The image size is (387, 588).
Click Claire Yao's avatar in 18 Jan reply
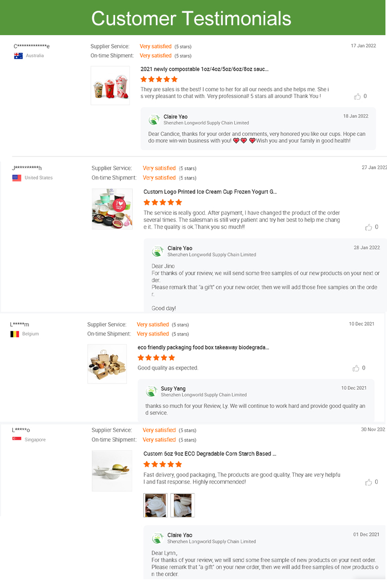coord(154,120)
